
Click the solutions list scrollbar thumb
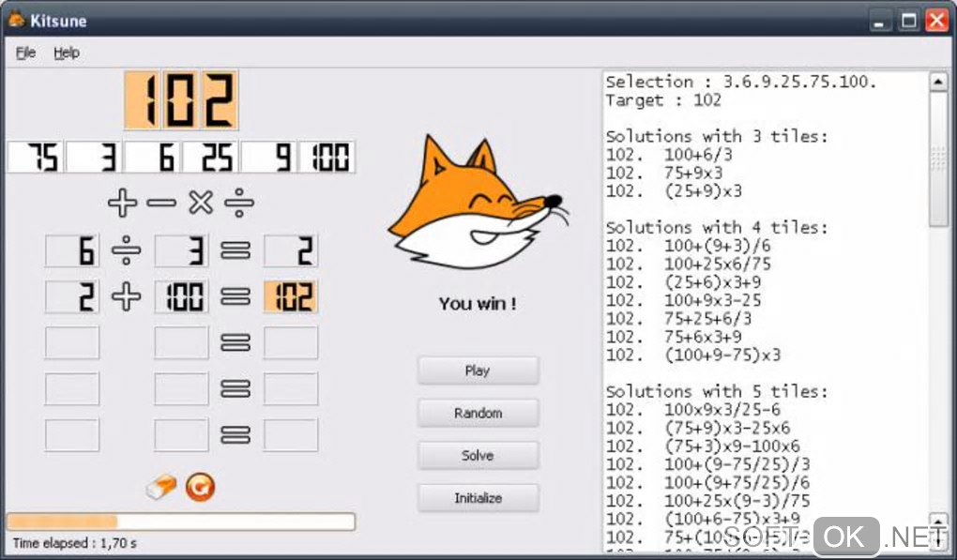tap(938, 159)
